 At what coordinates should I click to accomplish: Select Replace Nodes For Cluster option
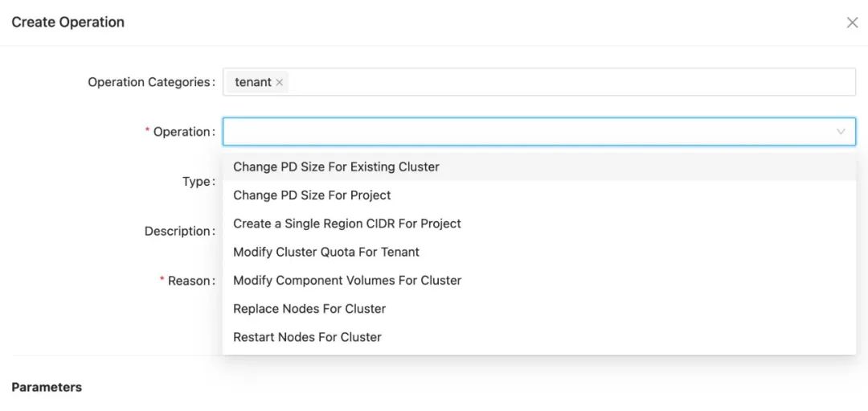(x=309, y=309)
